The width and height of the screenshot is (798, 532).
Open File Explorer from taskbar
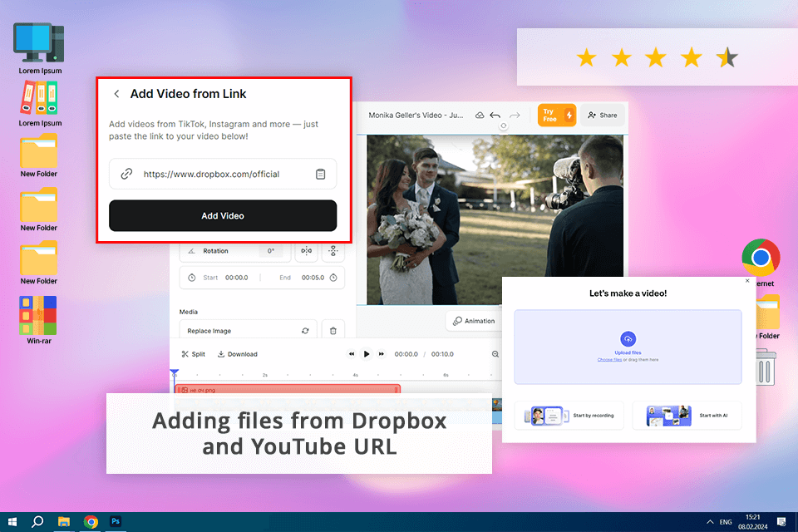(64, 522)
